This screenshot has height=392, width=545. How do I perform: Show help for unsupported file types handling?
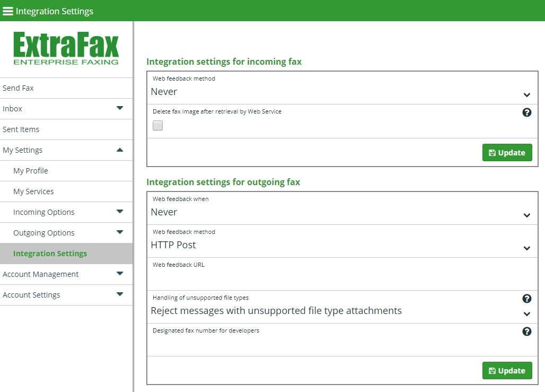(526, 299)
